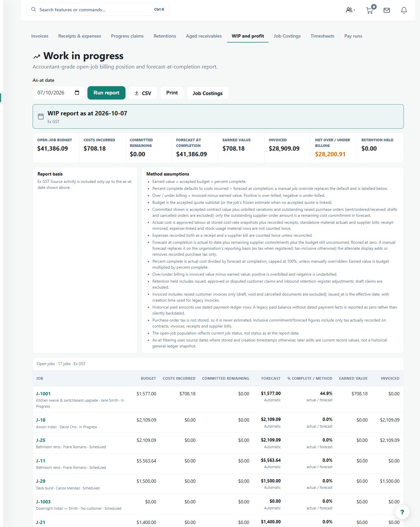This screenshot has width=420, height=527.
Task: Switch to the Timesheets tab
Action: pyautogui.click(x=322, y=36)
